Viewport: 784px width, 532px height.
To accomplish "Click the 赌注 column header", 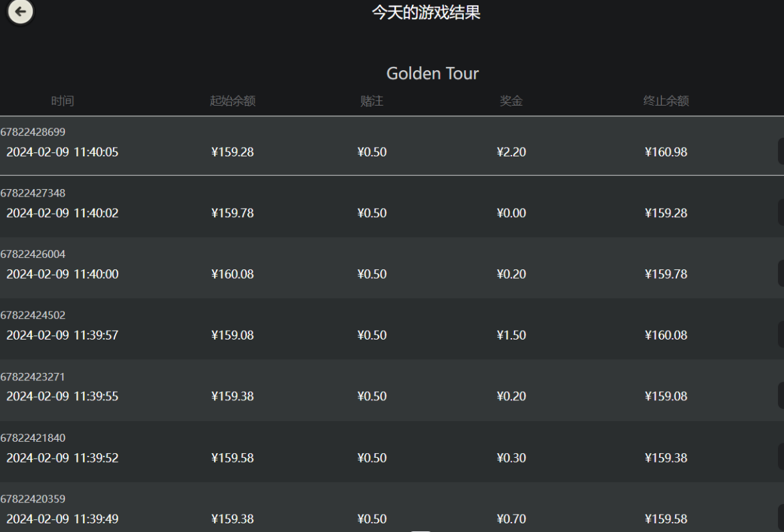I will [372, 101].
